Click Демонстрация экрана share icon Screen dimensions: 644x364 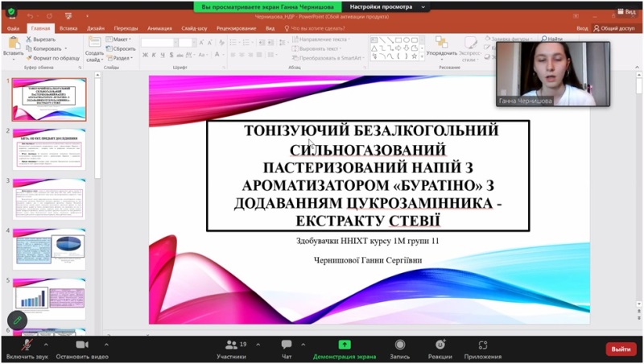(x=345, y=345)
